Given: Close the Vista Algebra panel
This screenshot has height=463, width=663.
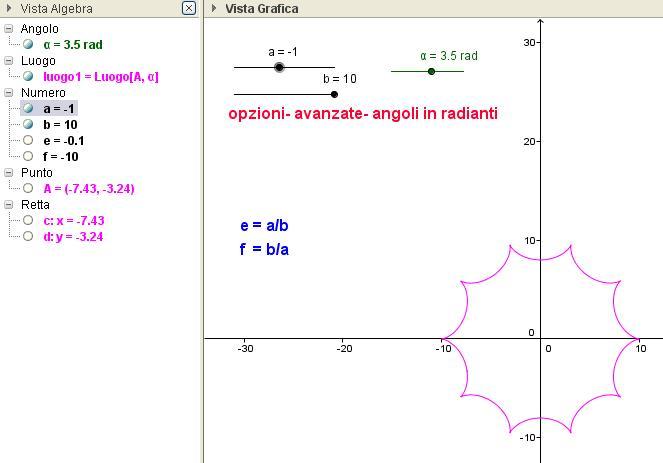Looking at the screenshot, I should pos(189,8).
